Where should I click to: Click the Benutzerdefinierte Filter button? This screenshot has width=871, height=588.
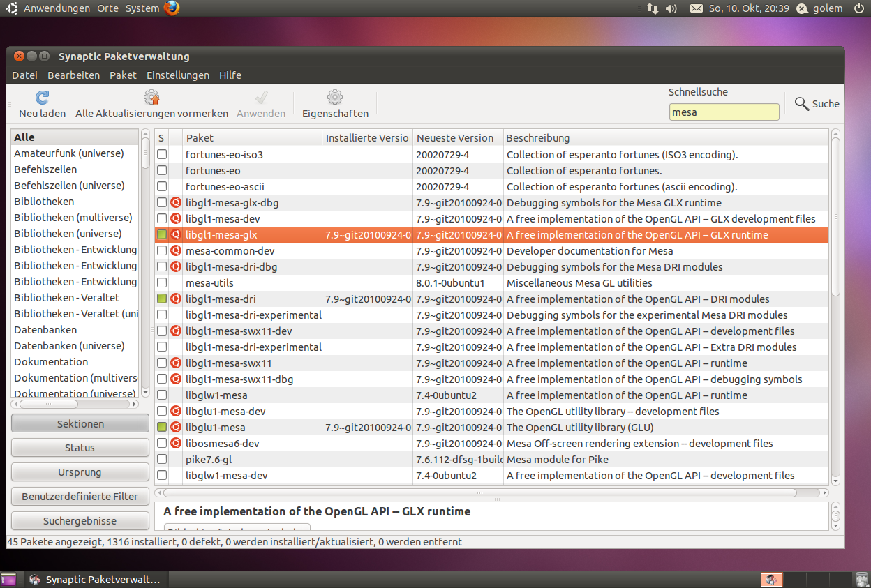(x=80, y=497)
